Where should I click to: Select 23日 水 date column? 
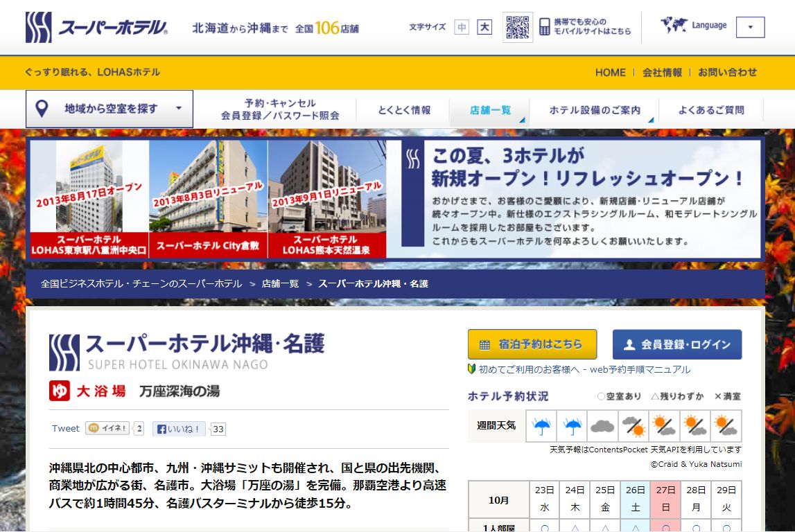pyautogui.click(x=545, y=499)
